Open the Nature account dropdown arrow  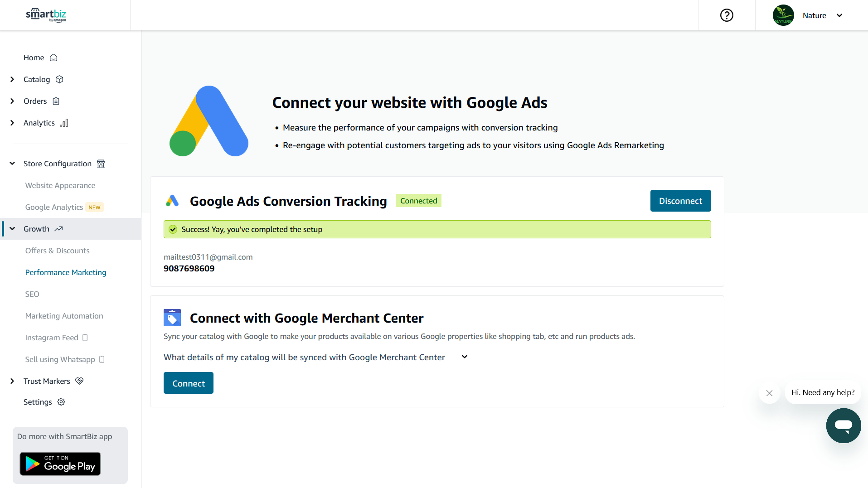tap(839, 15)
